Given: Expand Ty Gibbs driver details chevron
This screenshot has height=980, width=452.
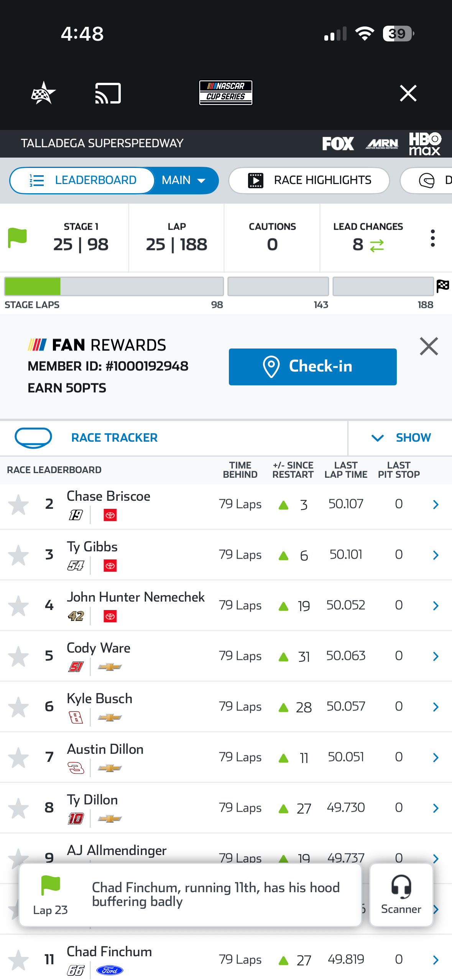Looking at the screenshot, I should pos(436,555).
